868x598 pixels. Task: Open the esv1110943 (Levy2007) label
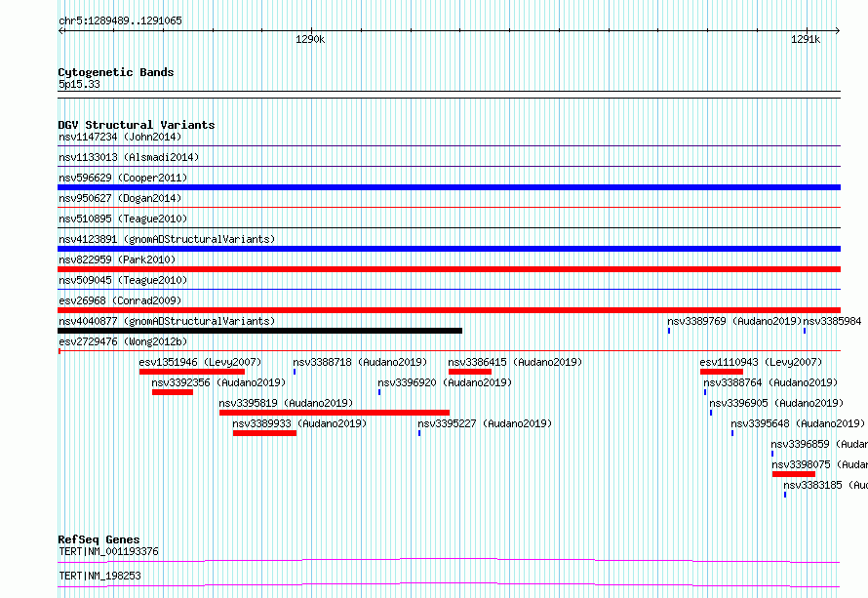pos(761,362)
